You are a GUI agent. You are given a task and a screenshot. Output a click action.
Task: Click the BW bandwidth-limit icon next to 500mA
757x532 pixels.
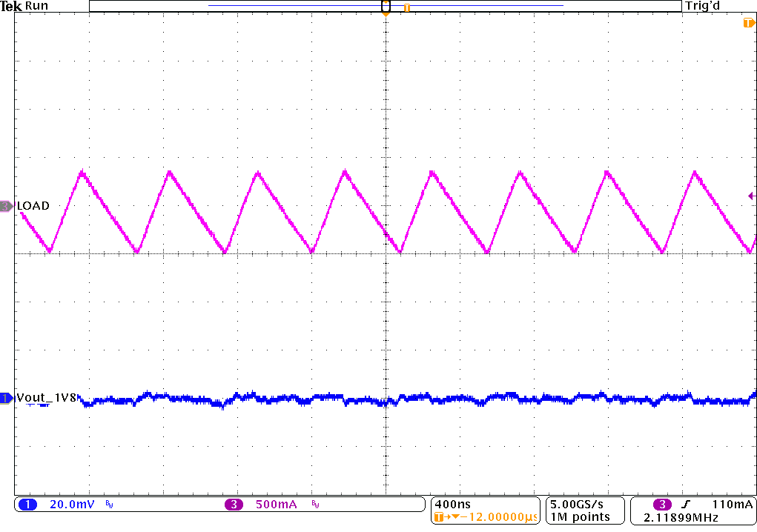[x=316, y=505]
